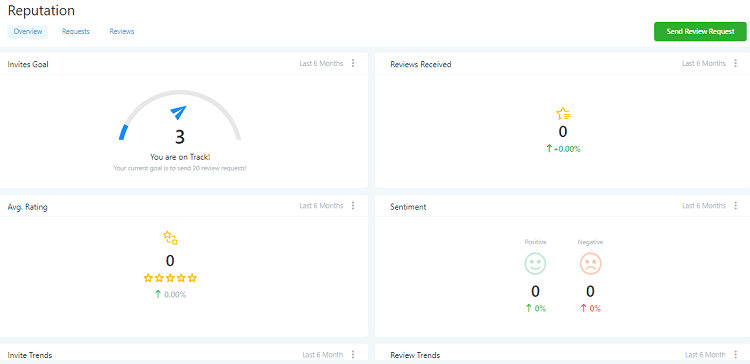Screen dimensions: 750x364
Task: Click the Reviews Received card title
Action: (420, 65)
